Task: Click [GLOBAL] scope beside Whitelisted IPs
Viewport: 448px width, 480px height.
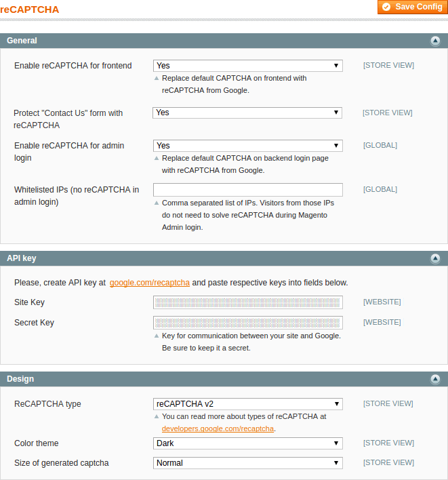Action: point(380,189)
